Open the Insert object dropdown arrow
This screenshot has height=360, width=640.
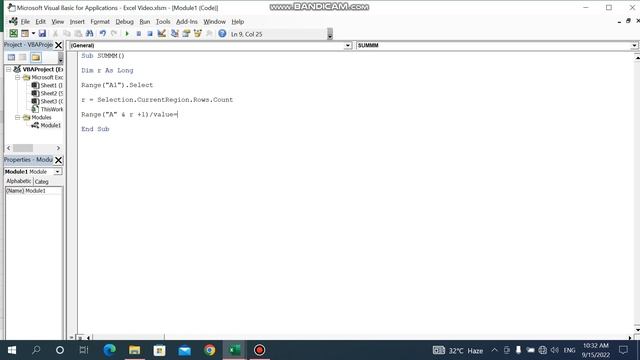33,33
